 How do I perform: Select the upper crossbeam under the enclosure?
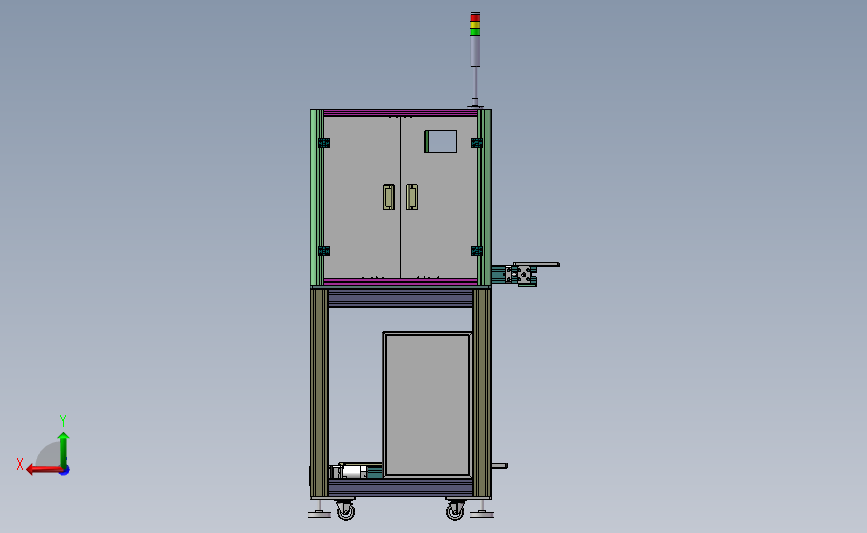[400, 298]
